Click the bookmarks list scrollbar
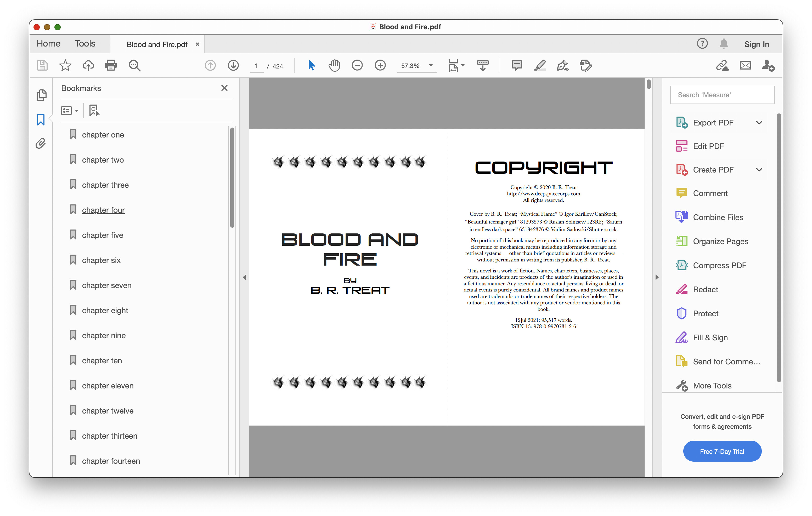The image size is (812, 516). point(232,177)
